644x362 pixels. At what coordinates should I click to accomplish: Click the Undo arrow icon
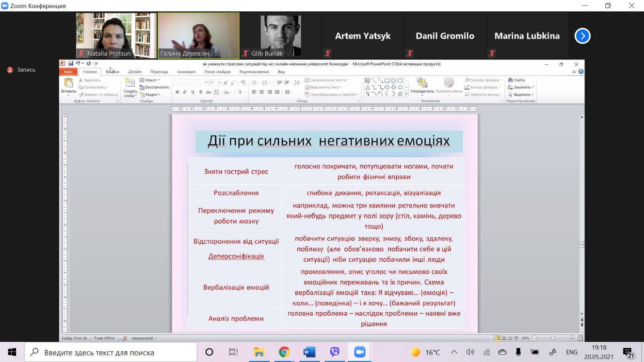(78, 64)
